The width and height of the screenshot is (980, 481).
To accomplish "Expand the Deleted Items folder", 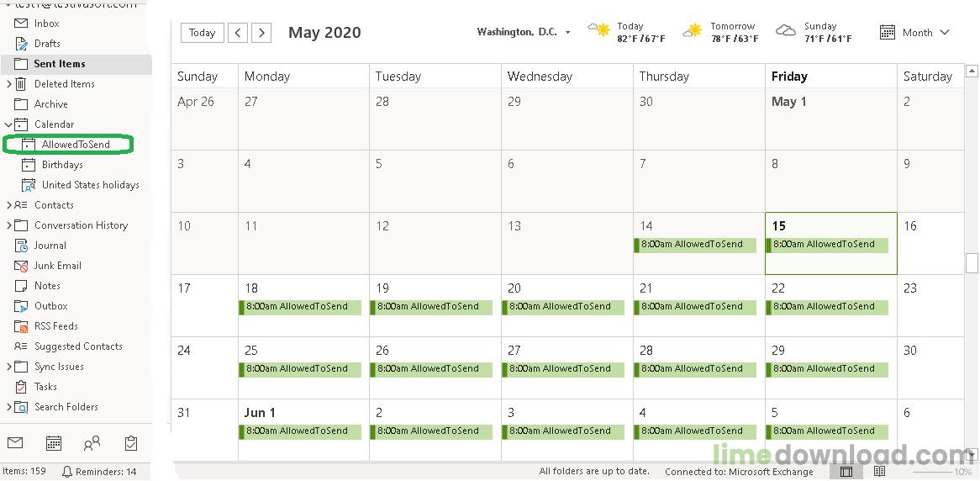I will [8, 84].
